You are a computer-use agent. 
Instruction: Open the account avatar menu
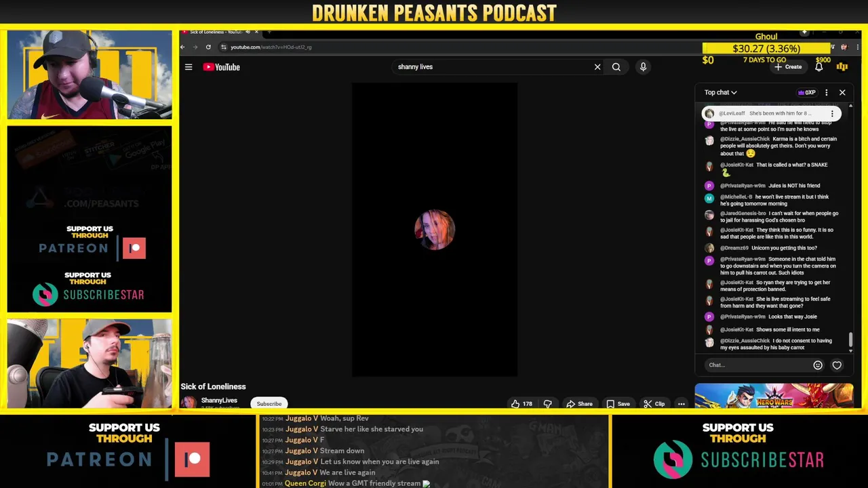[842, 67]
